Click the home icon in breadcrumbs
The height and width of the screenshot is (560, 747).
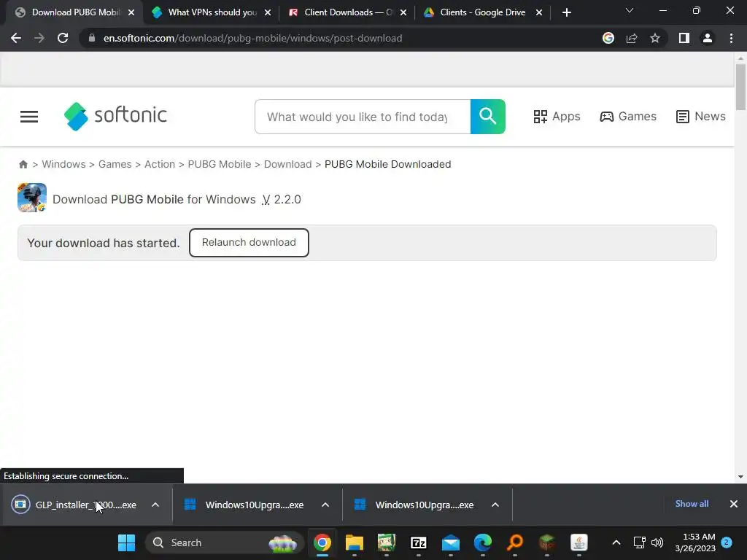[x=23, y=164]
